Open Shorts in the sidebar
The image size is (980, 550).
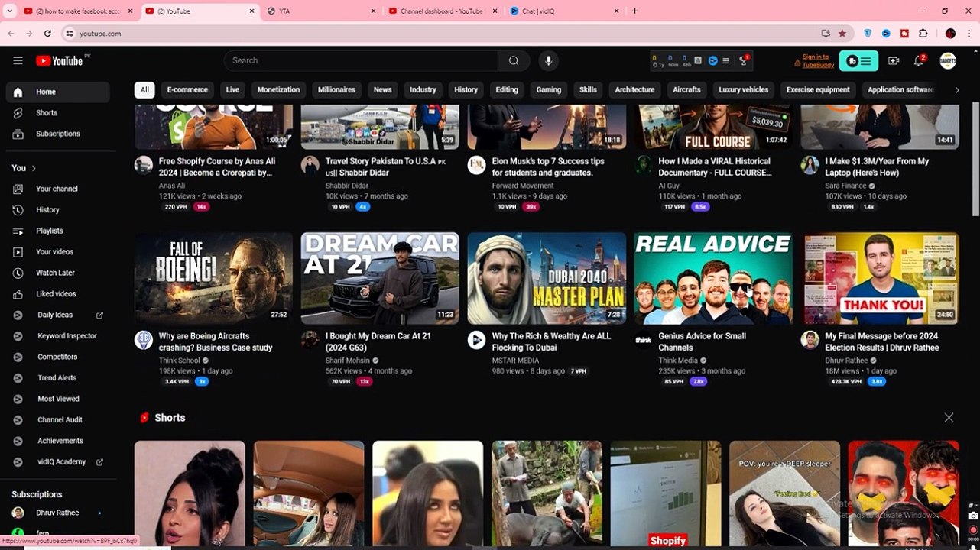click(58, 113)
